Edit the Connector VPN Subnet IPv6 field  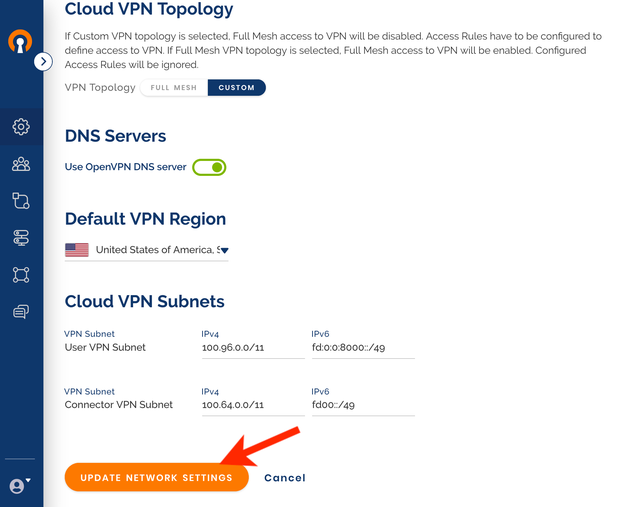(363, 405)
